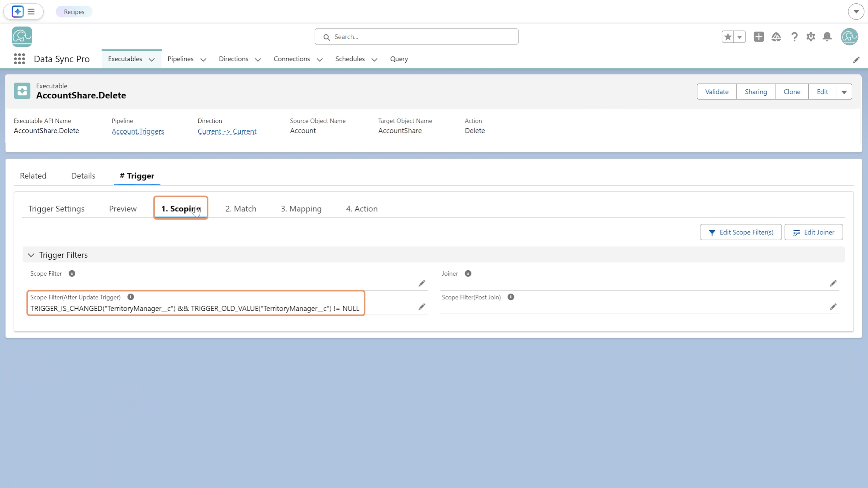Open the Setup gear icon
The width and height of the screenshot is (868, 488).
click(x=811, y=37)
